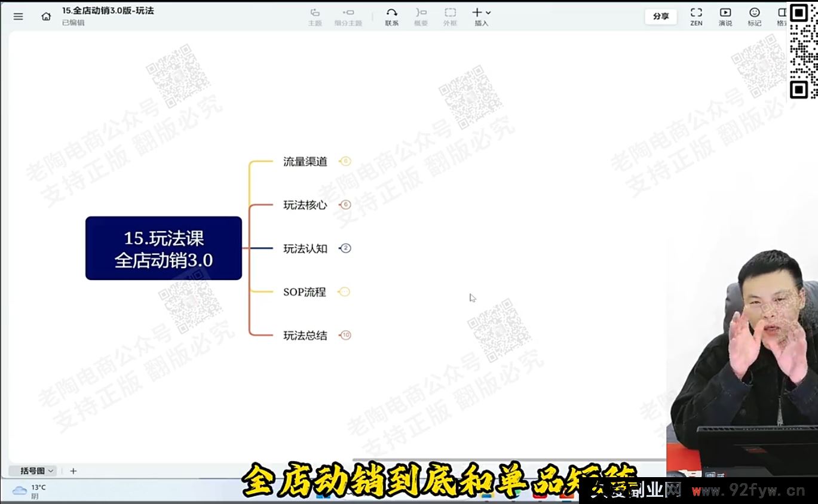
Task: Add a 概要 summary
Action: [x=421, y=16]
